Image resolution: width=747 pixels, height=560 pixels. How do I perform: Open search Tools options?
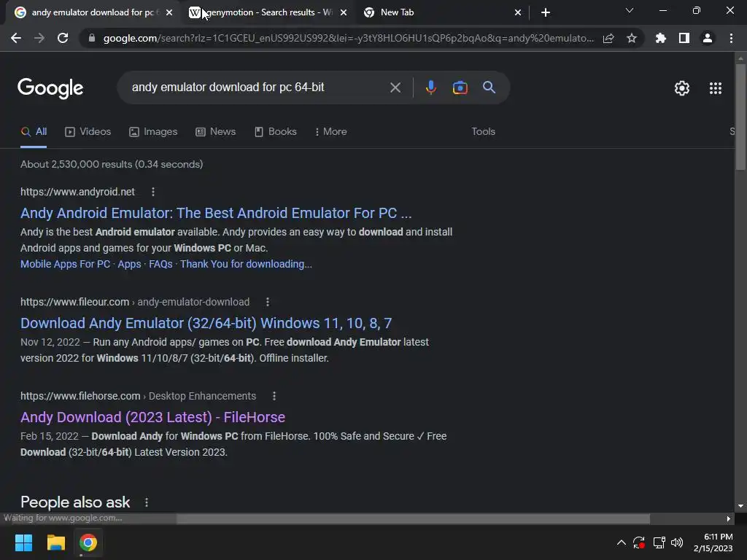(483, 132)
